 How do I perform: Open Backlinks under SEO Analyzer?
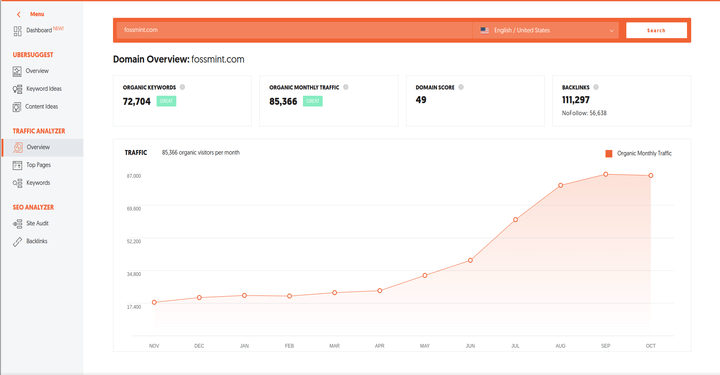pyautogui.click(x=37, y=241)
